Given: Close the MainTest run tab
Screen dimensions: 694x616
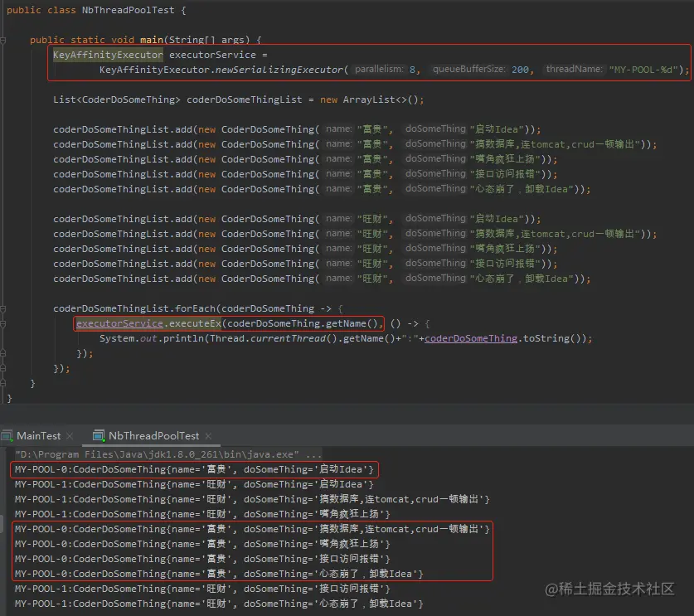Looking at the screenshot, I should coord(70,436).
